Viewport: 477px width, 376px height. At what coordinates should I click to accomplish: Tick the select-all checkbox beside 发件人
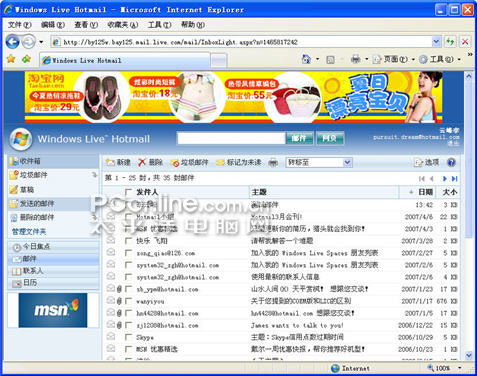point(128,192)
